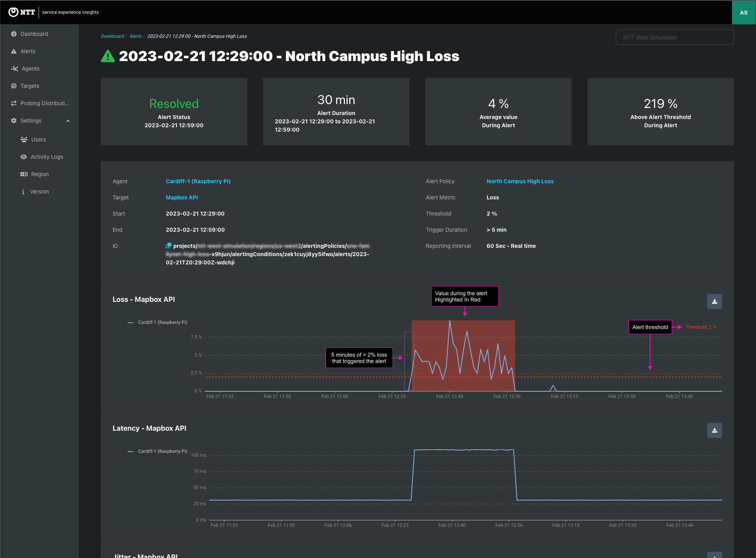Image resolution: width=756 pixels, height=558 pixels.
Task: Click the 219 % Above Alert Threshold card
Action: pyautogui.click(x=661, y=112)
